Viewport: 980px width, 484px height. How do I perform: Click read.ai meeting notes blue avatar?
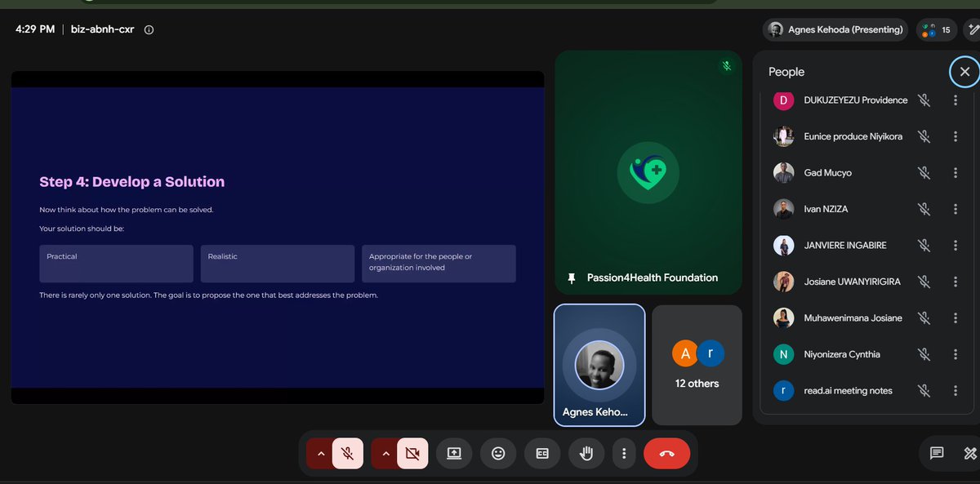pyautogui.click(x=783, y=390)
